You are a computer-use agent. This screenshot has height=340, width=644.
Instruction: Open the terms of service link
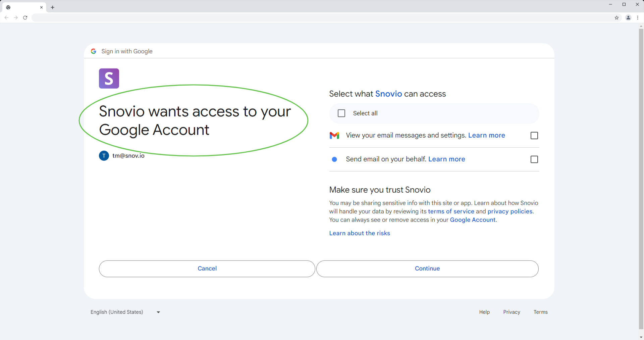click(451, 211)
